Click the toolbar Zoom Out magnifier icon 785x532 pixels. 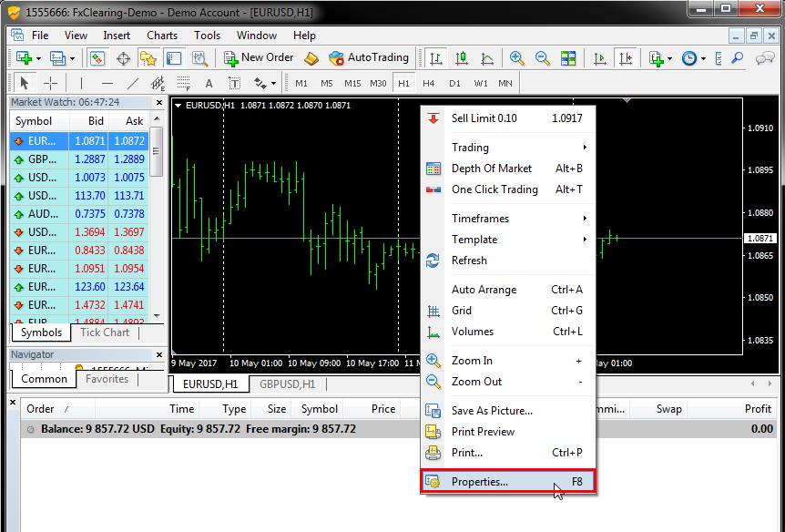[x=543, y=57]
